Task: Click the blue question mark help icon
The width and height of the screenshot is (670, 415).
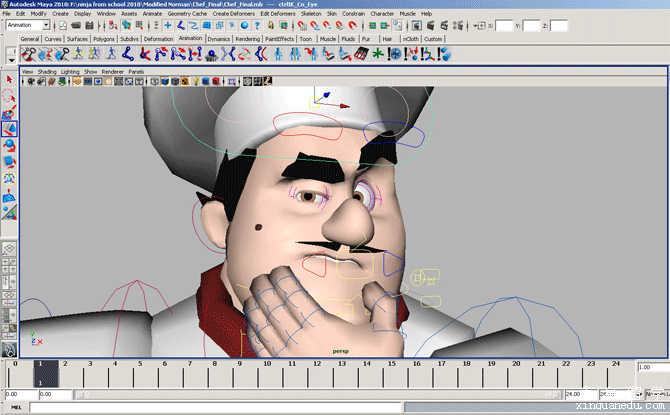Action: click(x=257, y=26)
